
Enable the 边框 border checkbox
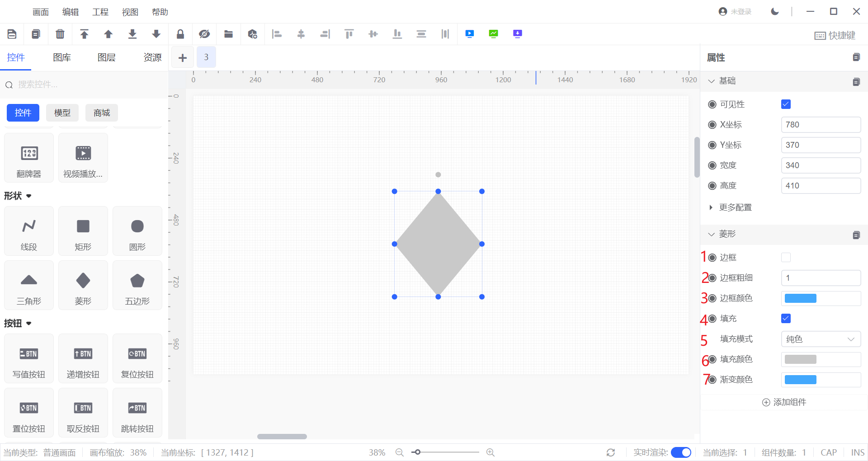coord(786,258)
